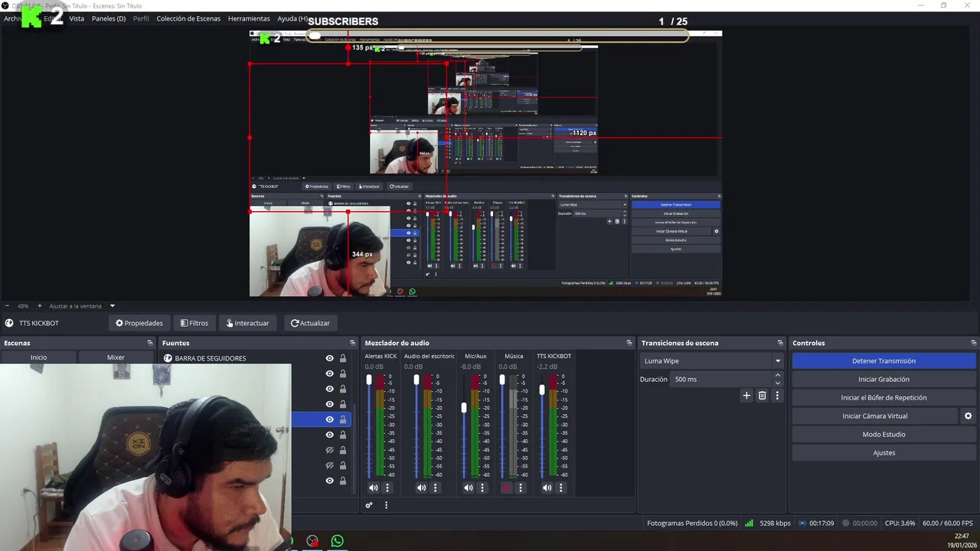Click Actualizar to refresh the source
The height and width of the screenshot is (551, 980).
point(310,323)
